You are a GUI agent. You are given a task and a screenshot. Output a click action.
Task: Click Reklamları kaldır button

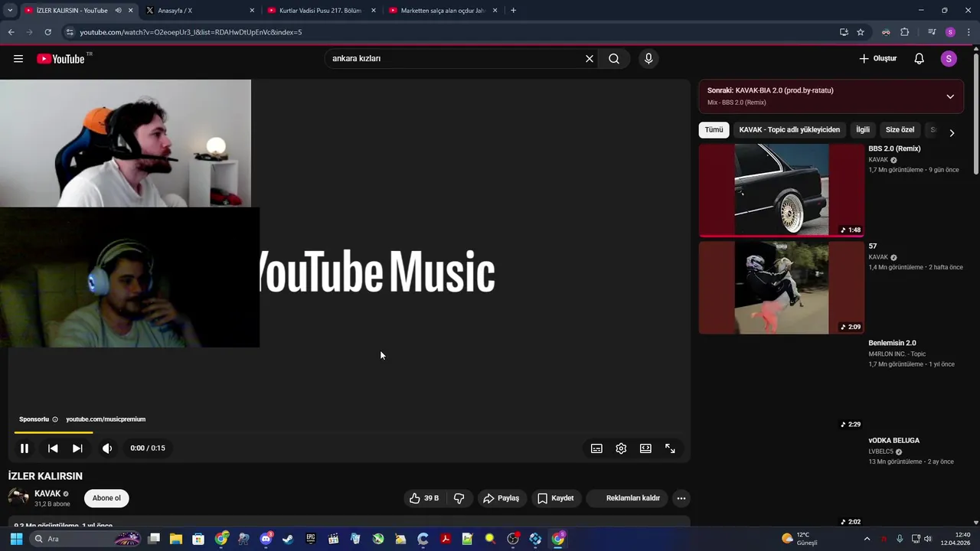click(x=627, y=498)
